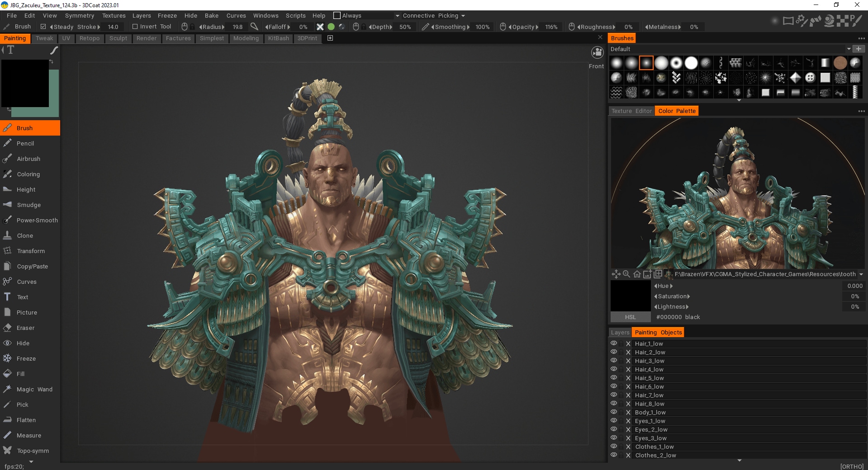This screenshot has width=868, height=470.
Task: Toggle the Steady Stroke checkbox
Action: [43, 27]
